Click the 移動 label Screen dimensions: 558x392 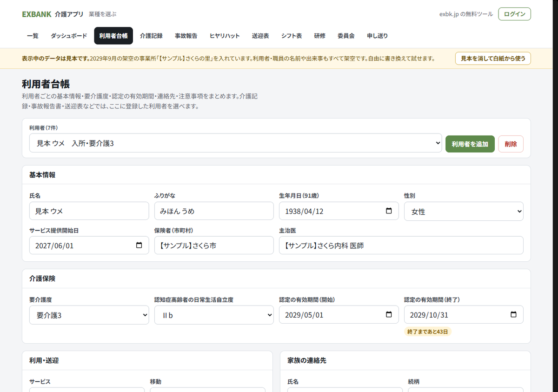click(155, 381)
